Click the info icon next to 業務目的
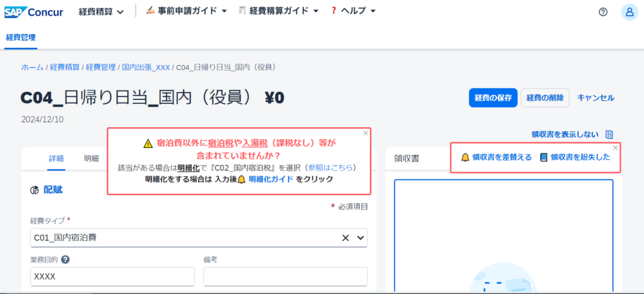 65,259
